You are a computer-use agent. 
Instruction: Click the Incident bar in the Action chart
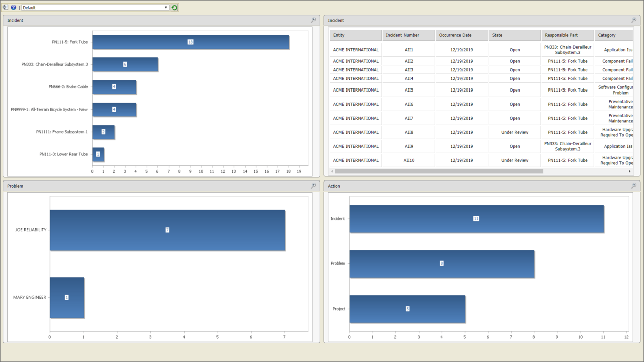[475, 219]
